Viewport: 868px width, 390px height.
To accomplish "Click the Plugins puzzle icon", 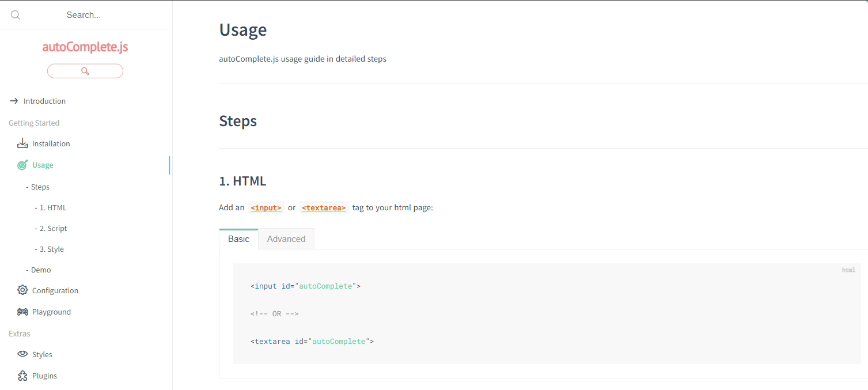I will tap(22, 376).
